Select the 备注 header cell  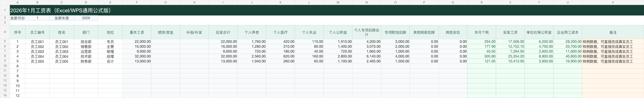613,32
